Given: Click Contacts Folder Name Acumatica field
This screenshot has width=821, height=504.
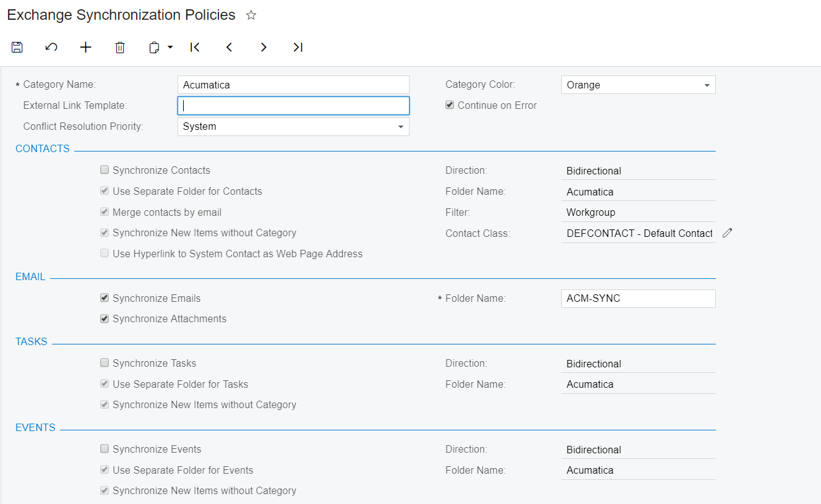Looking at the screenshot, I should click(638, 192).
